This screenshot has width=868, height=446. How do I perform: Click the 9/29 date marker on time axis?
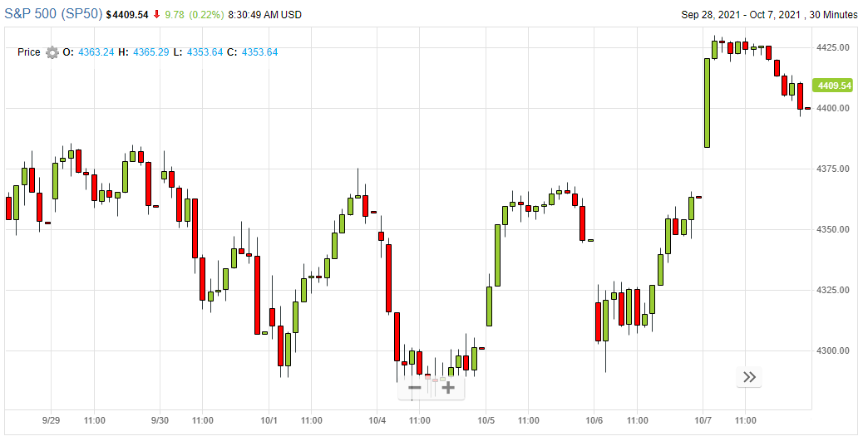52,420
